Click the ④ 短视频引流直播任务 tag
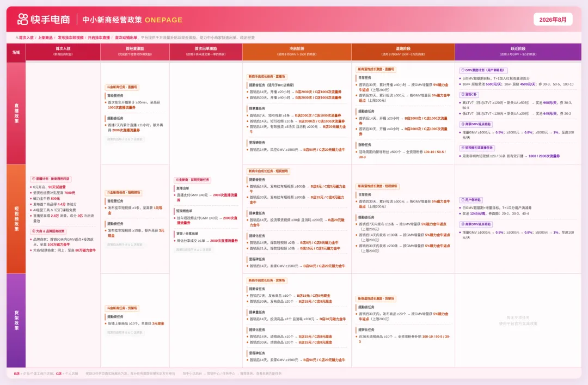The width and height of the screenshot is (588, 385). (477, 148)
